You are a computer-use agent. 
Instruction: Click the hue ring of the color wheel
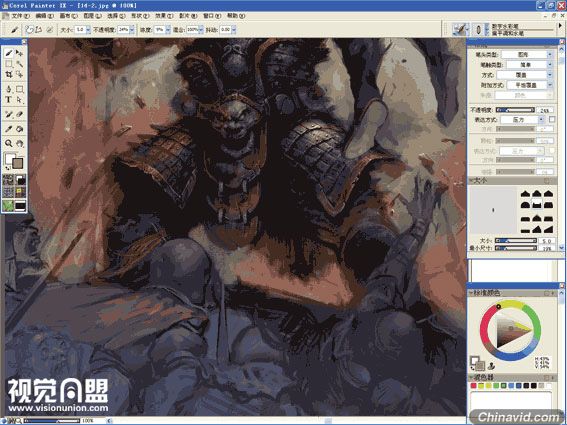pos(511,302)
